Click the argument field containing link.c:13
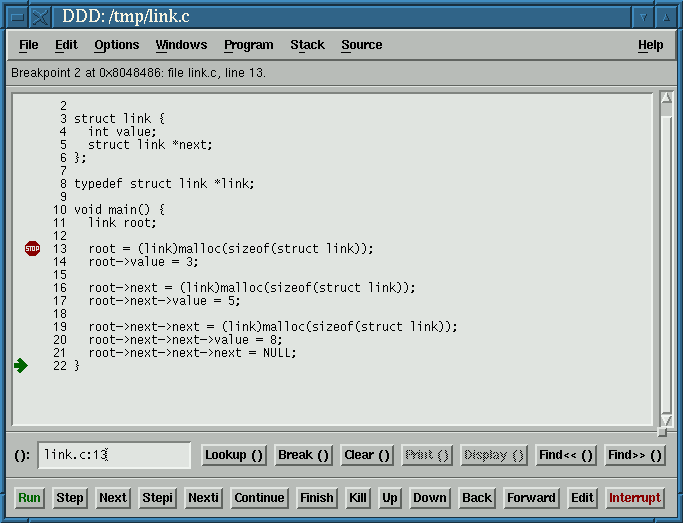The width and height of the screenshot is (683, 523). 114,455
